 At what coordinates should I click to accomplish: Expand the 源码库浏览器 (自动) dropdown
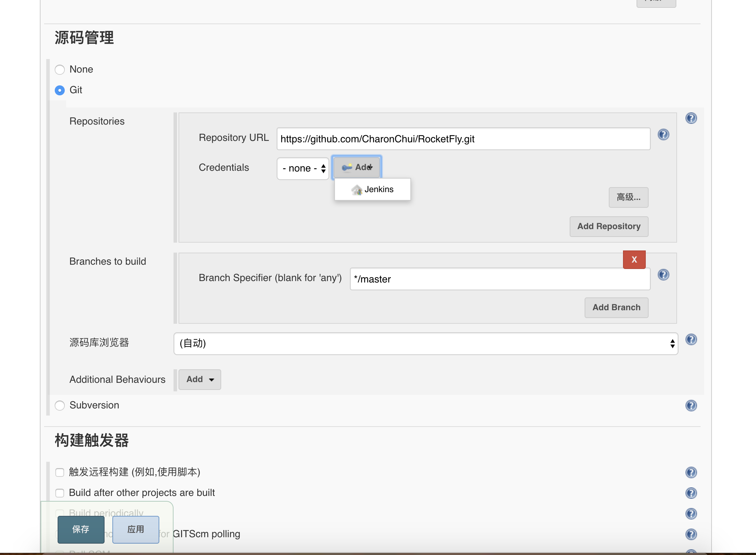[425, 344]
